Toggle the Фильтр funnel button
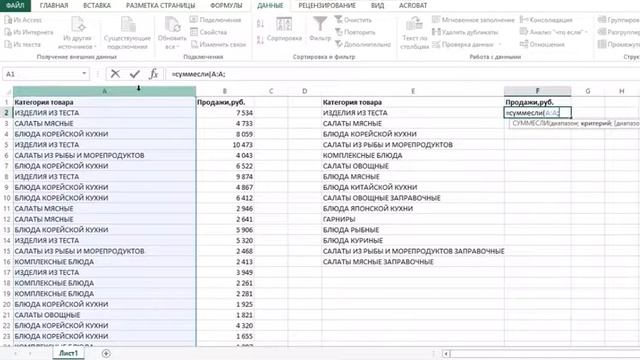Image resolution: width=640 pixels, height=360 pixels. [x=320, y=29]
